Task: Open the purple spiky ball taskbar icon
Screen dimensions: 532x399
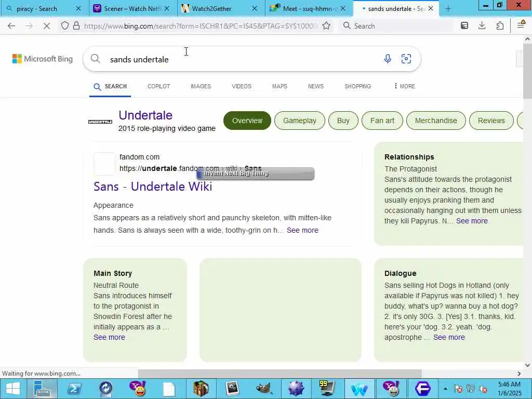Action: pos(296,389)
